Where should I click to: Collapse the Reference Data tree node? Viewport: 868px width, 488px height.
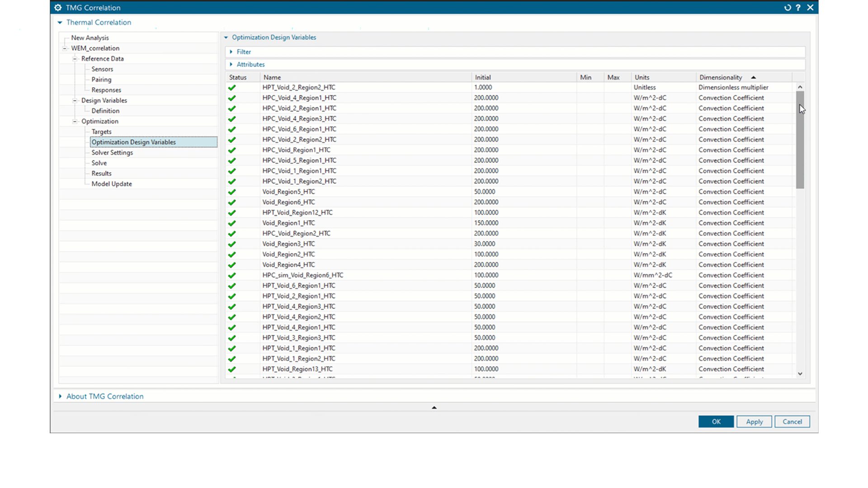click(75, 59)
